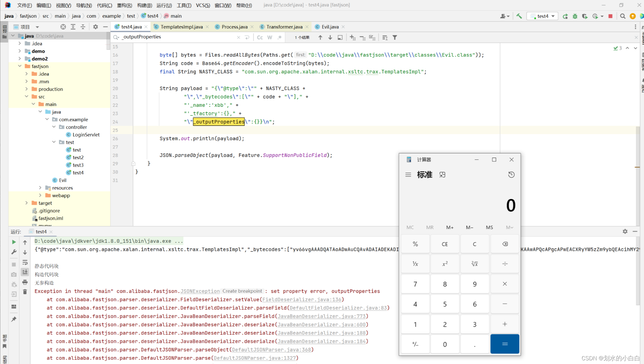Open the 重构(R) menu
This screenshot has width=644, height=364.
click(124, 5)
